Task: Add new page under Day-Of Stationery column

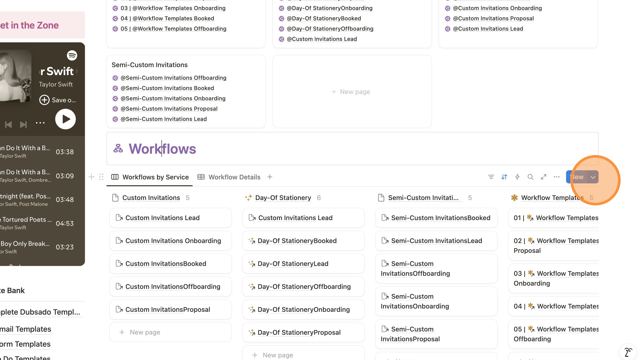Action: 303,355
